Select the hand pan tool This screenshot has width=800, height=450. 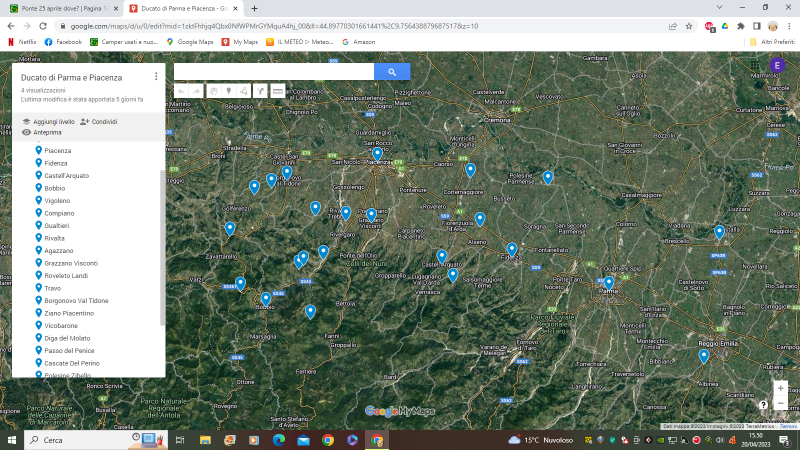point(214,91)
